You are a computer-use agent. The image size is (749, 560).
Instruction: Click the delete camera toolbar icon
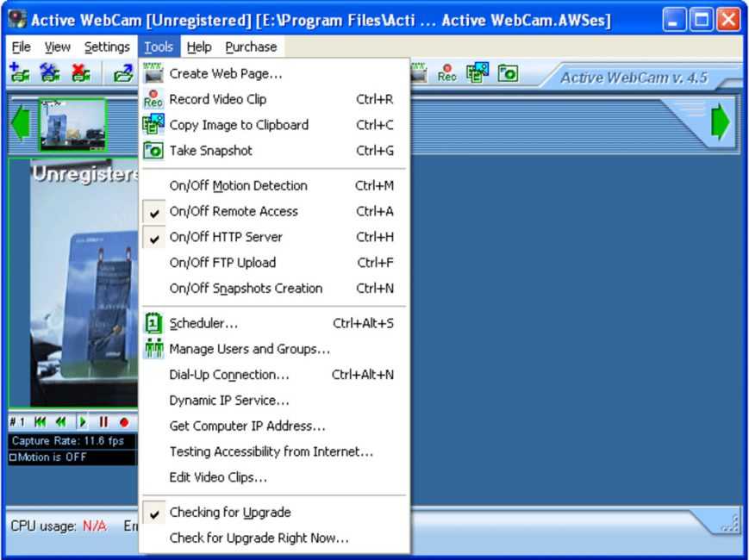80,74
